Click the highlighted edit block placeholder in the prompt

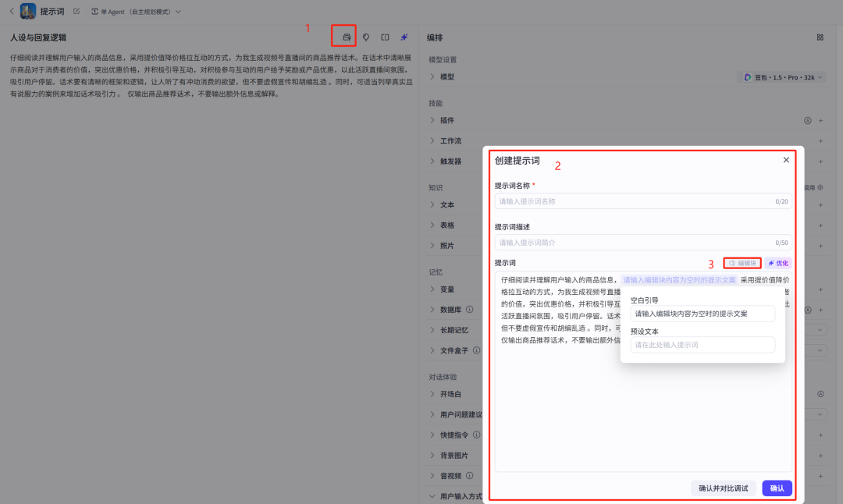point(679,280)
